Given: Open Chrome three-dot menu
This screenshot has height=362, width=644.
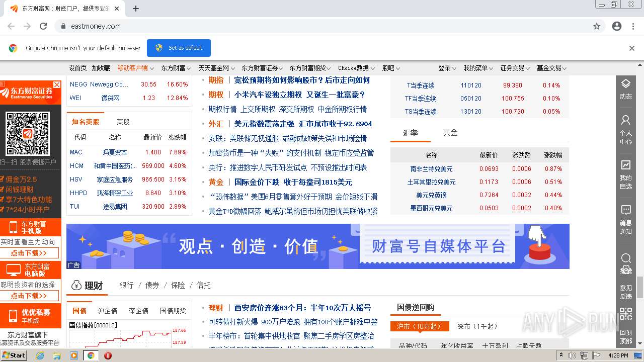Looking at the screenshot, I should [633, 26].
